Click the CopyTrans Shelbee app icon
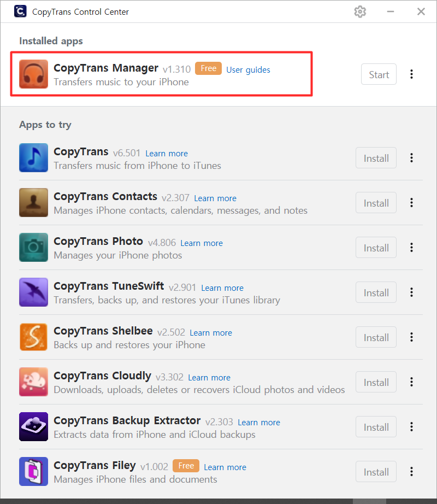Screen dimensions: 437x504 [x=33, y=337]
